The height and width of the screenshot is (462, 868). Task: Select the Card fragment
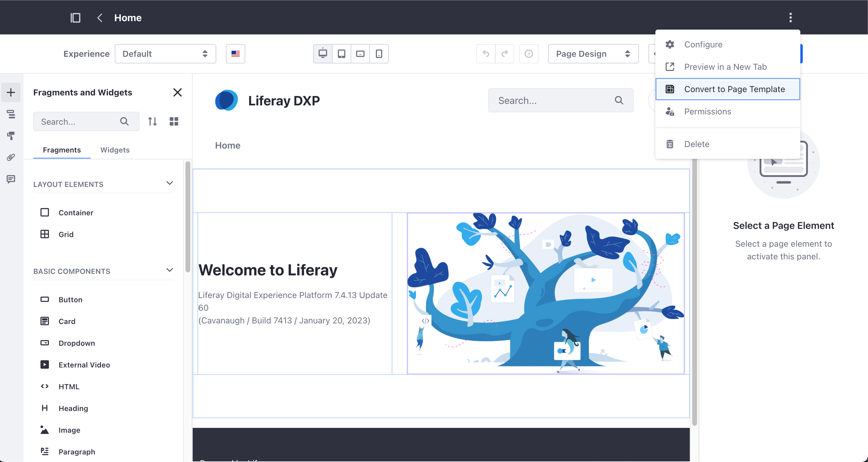[103, 321]
